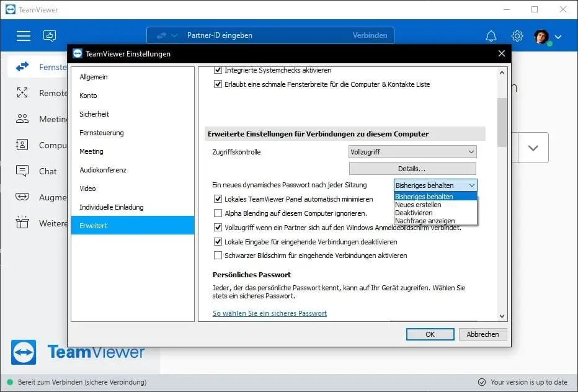Select the Fernsteuerung arrows sidebar icon
The width and height of the screenshot is (578, 392).
click(x=22, y=67)
